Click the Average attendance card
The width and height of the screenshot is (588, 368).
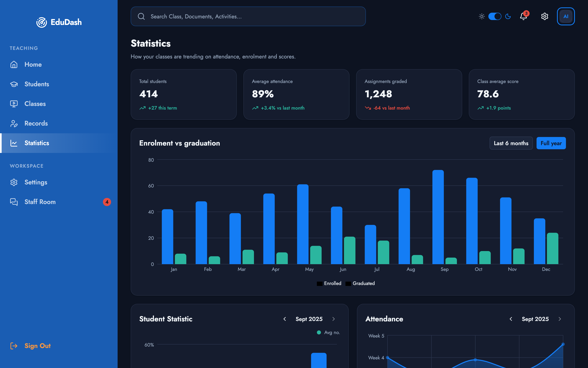coord(296,94)
